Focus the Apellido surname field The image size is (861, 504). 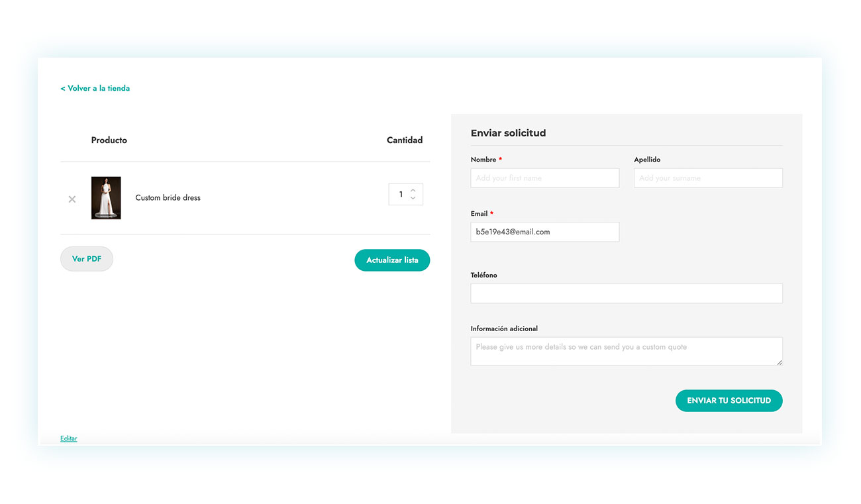click(x=708, y=178)
